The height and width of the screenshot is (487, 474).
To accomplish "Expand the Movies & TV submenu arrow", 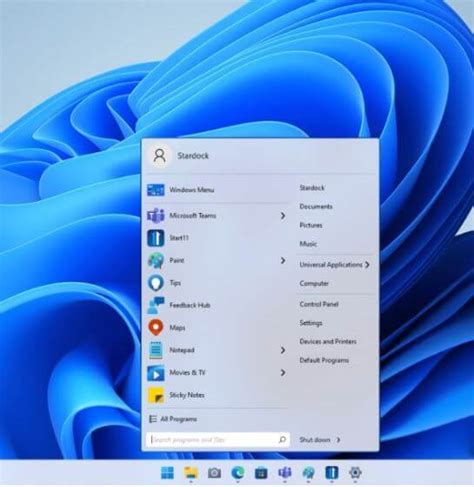I will coord(283,373).
